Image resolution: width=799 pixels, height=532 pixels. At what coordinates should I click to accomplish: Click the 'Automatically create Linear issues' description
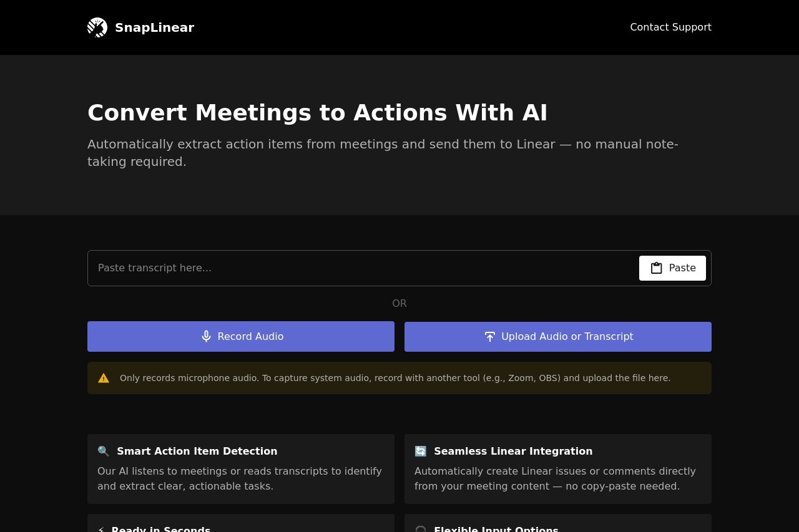pyautogui.click(x=555, y=479)
